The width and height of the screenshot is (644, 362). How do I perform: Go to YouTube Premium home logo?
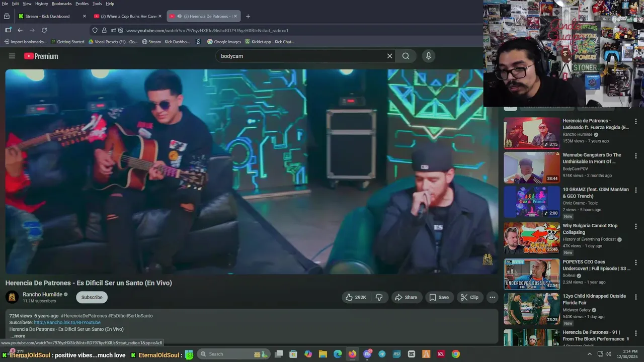[41, 56]
